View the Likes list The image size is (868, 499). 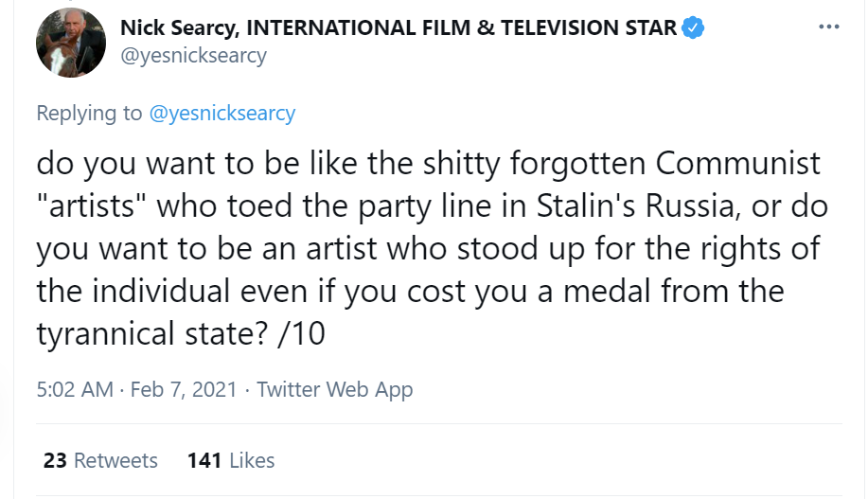point(252,461)
